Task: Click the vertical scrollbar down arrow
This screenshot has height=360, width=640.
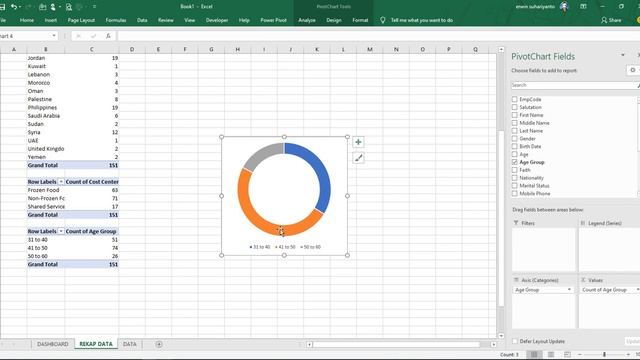Action: pyautogui.click(x=501, y=336)
